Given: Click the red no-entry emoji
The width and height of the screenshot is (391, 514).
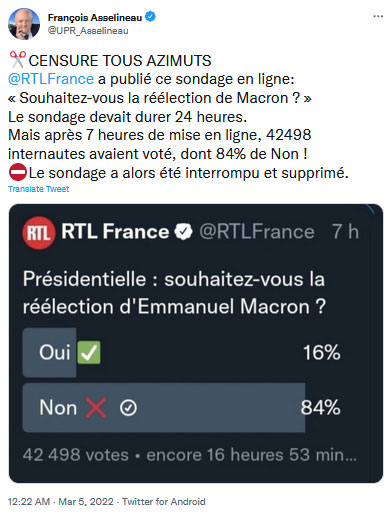Looking at the screenshot, I should coord(17,172).
